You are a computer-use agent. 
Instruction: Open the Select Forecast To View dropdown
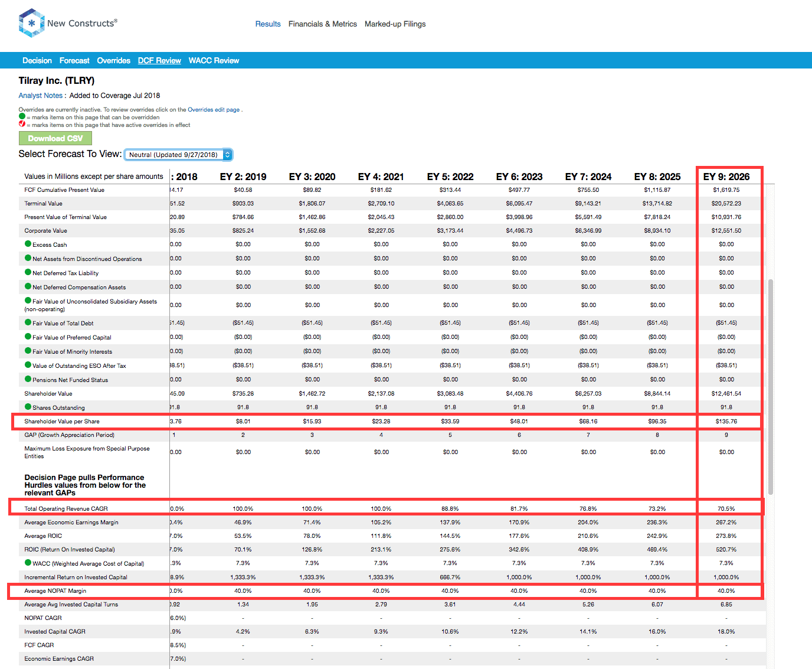[x=179, y=155]
